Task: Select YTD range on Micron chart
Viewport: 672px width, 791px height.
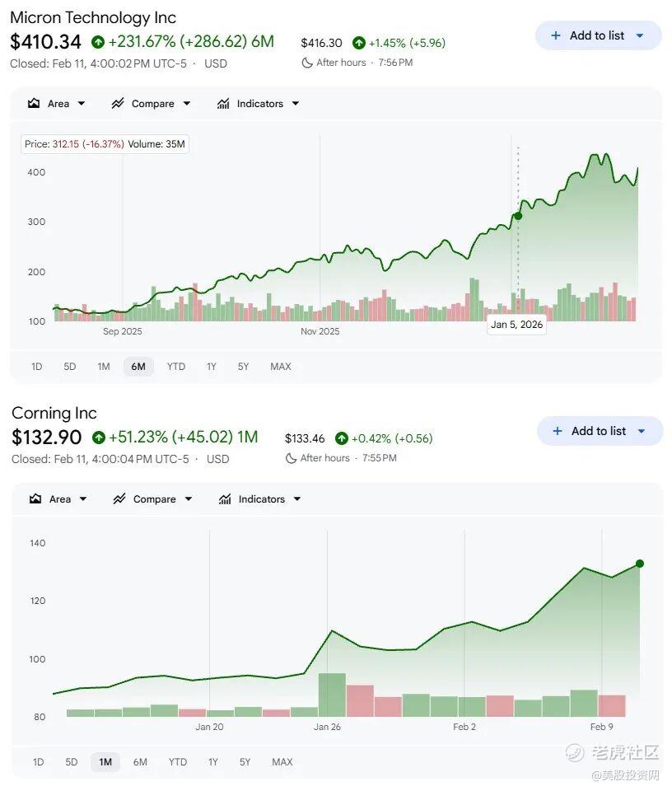Action: 176,367
